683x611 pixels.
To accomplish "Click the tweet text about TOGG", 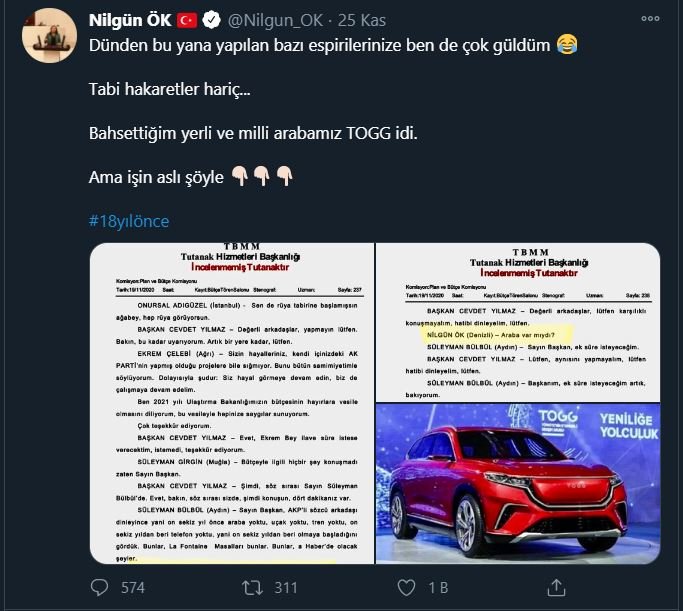I will tap(253, 133).
